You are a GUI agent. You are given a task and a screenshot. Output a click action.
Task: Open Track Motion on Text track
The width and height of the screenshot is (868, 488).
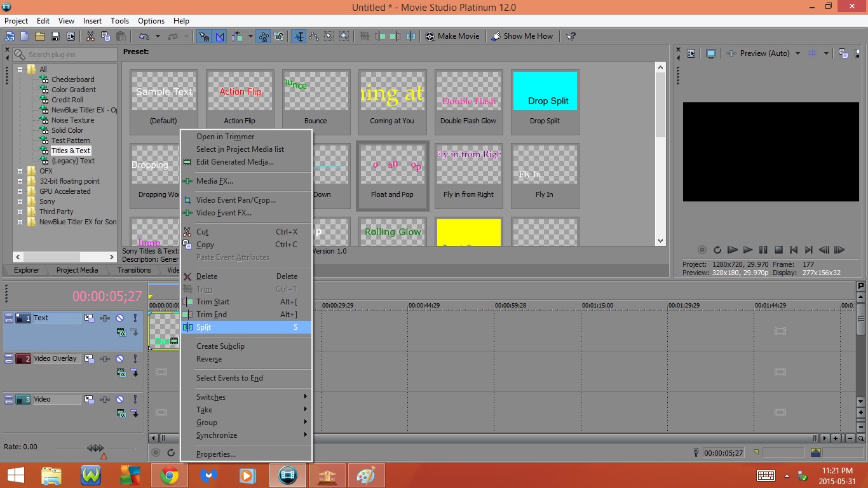point(90,318)
